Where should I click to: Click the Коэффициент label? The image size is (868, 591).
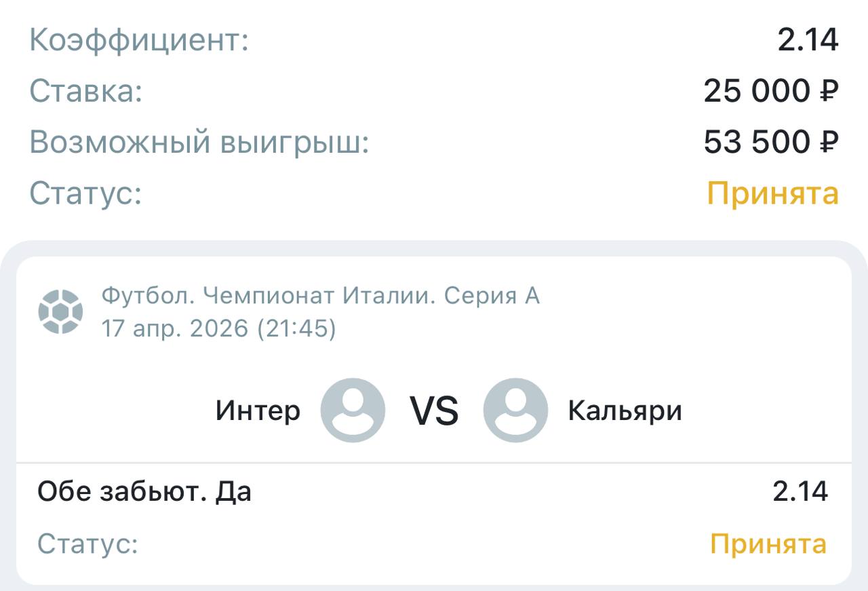coord(139,41)
